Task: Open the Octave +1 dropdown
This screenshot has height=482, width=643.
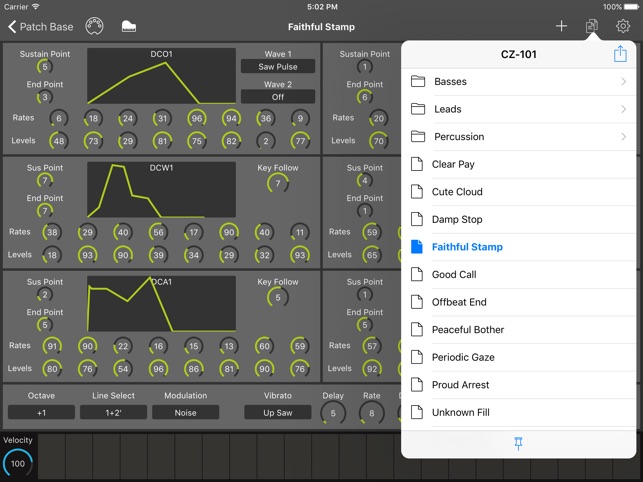Action: [41, 412]
